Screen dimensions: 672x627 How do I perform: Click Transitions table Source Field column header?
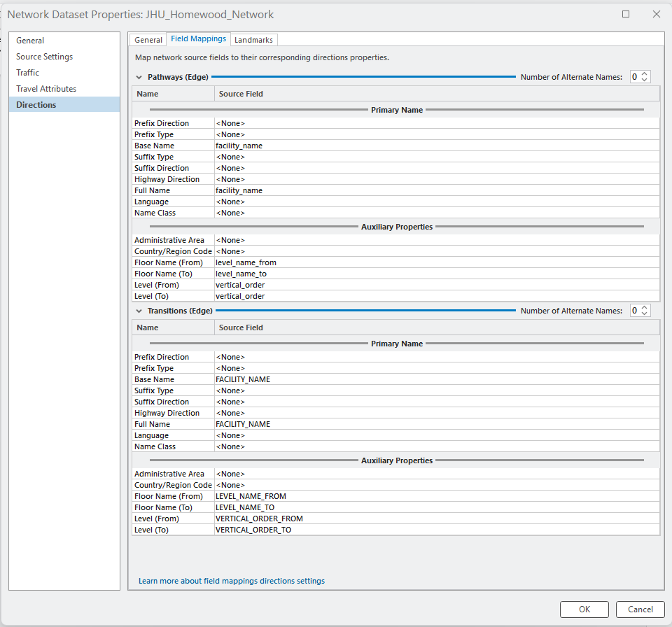click(437, 327)
